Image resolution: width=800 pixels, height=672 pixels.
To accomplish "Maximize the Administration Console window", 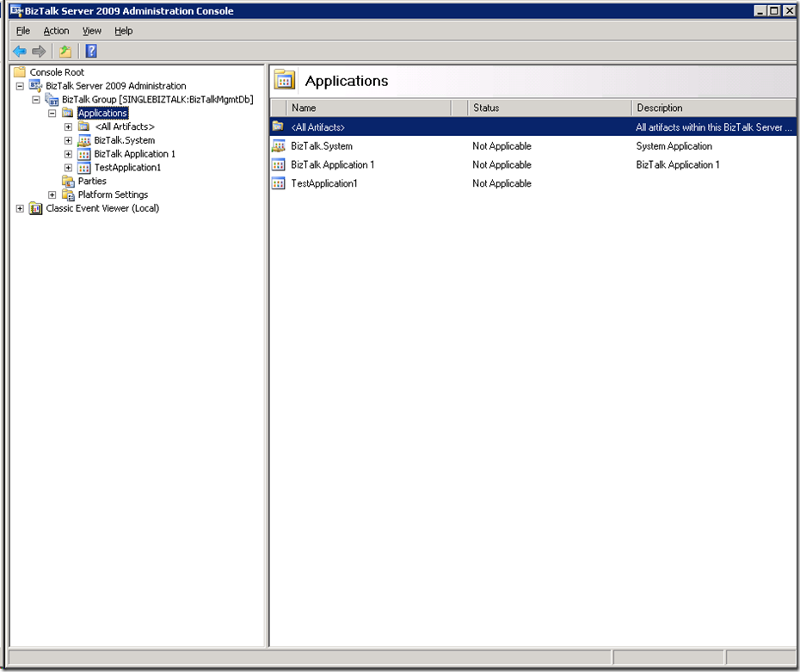I will click(774, 10).
